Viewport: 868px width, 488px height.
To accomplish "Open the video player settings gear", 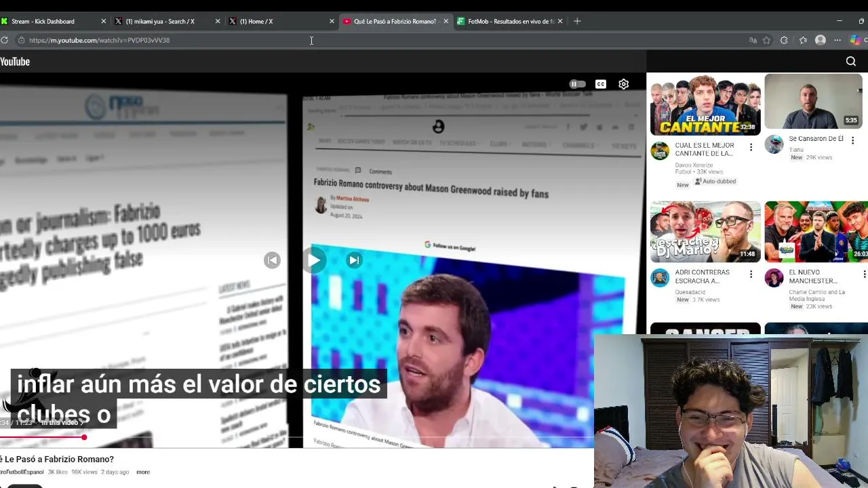I will click(623, 84).
